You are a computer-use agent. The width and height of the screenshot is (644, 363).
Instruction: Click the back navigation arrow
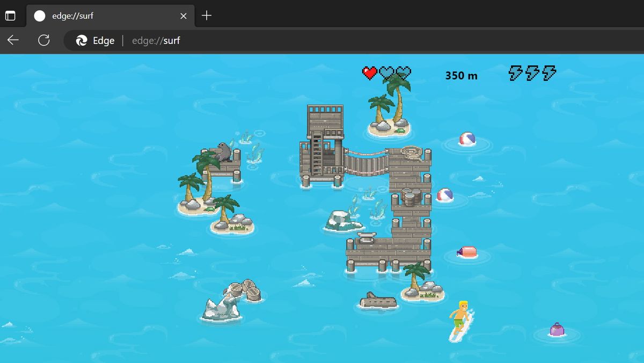click(x=13, y=40)
